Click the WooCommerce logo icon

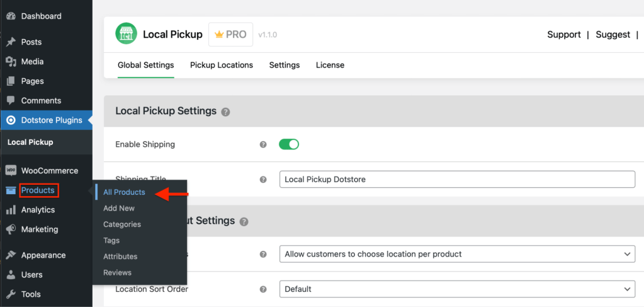click(11, 171)
